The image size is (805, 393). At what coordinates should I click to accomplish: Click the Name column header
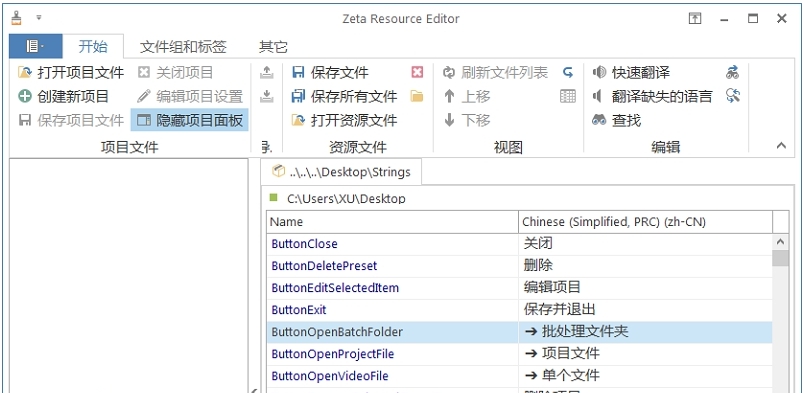pos(393,222)
